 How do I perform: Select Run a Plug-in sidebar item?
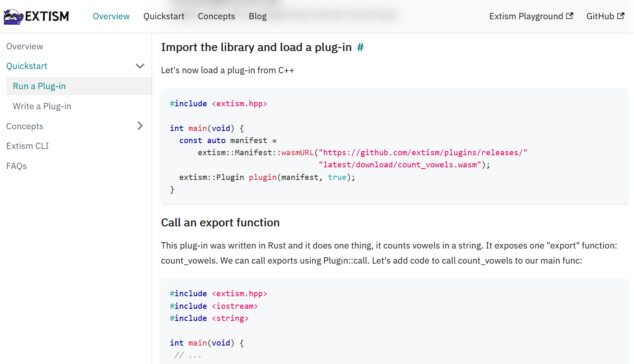click(39, 86)
